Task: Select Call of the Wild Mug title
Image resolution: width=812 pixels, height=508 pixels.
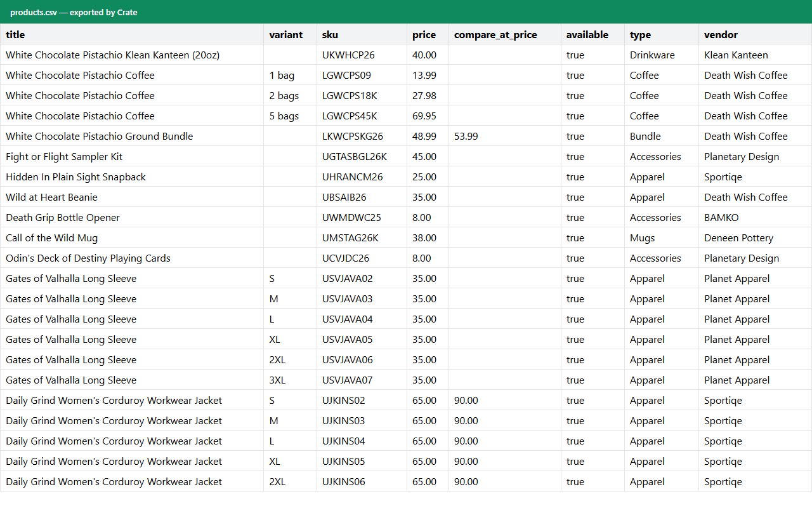Action: [132, 237]
